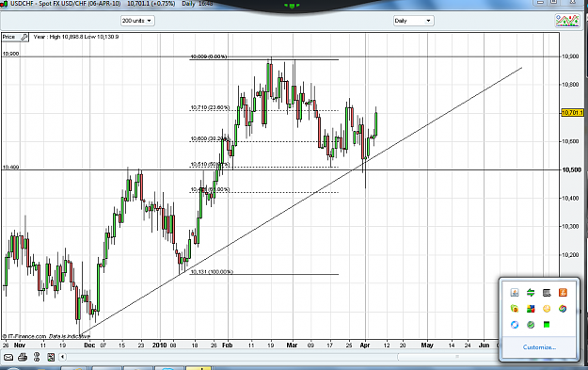Click the orange Java tray icon

(563, 292)
